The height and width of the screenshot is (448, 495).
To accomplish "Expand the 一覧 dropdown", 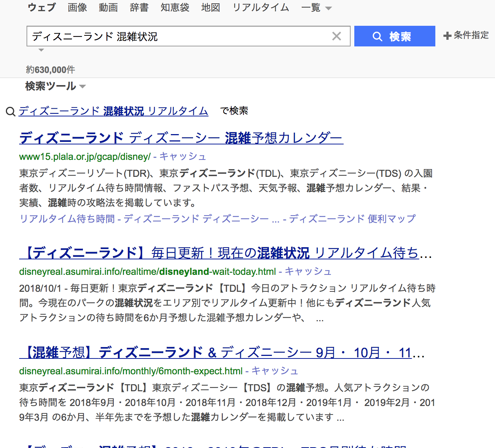I will (316, 8).
